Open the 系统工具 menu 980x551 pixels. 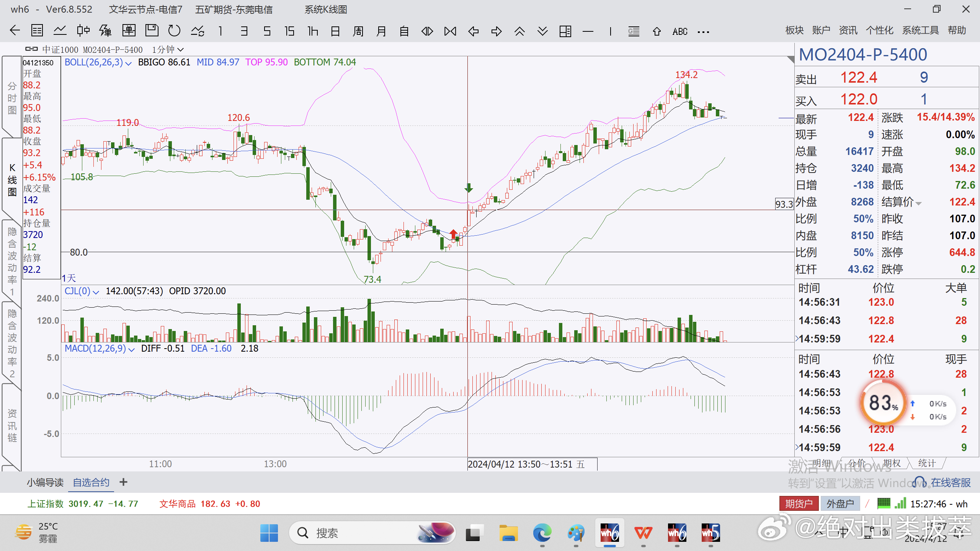point(920,30)
